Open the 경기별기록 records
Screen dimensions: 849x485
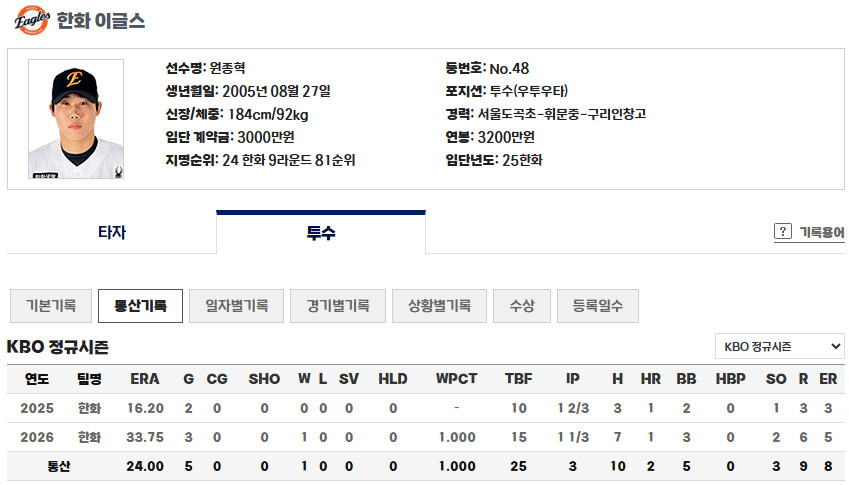[x=338, y=306]
